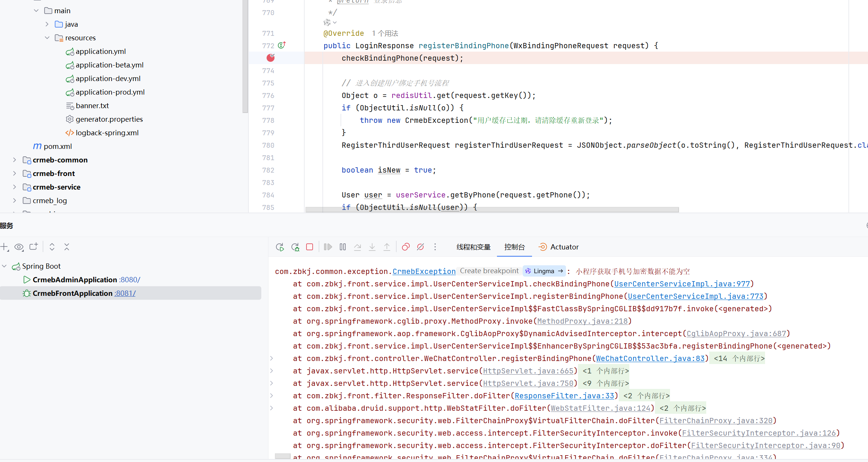Click the Lingma AI icon above @Override

tap(327, 23)
